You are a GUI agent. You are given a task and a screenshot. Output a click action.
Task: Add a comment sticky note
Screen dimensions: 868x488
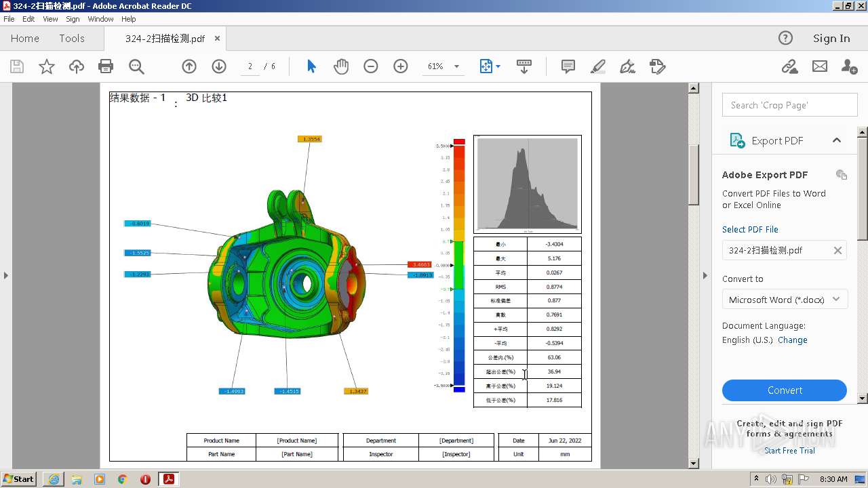pyautogui.click(x=568, y=66)
